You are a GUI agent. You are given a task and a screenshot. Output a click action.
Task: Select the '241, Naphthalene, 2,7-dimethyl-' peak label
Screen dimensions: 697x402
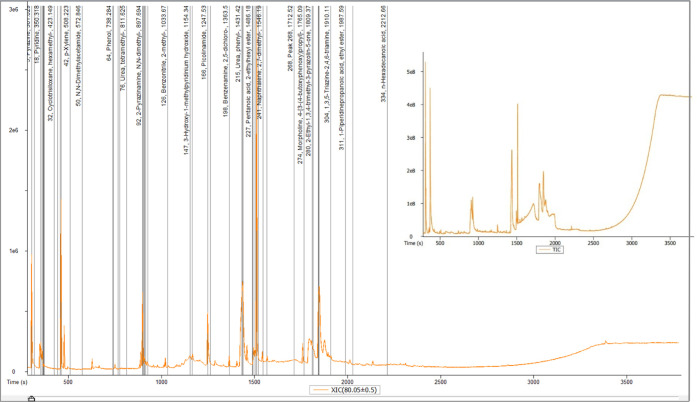point(260,62)
